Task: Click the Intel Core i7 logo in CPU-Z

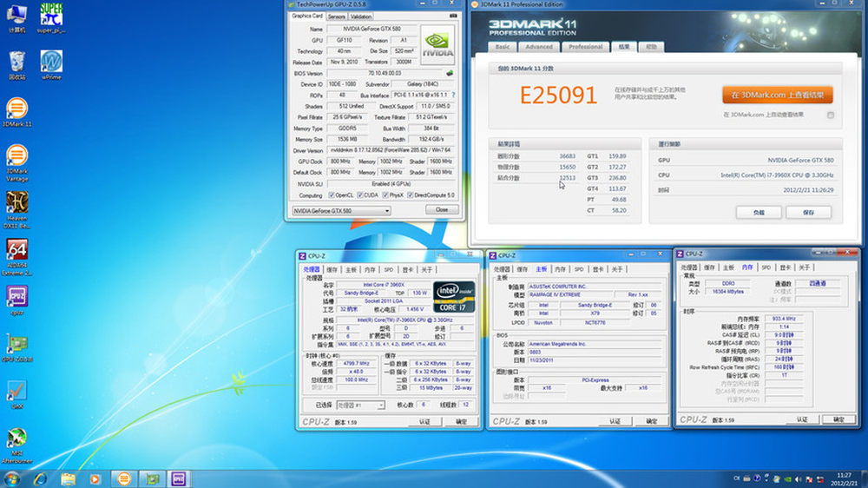Action: (x=454, y=297)
